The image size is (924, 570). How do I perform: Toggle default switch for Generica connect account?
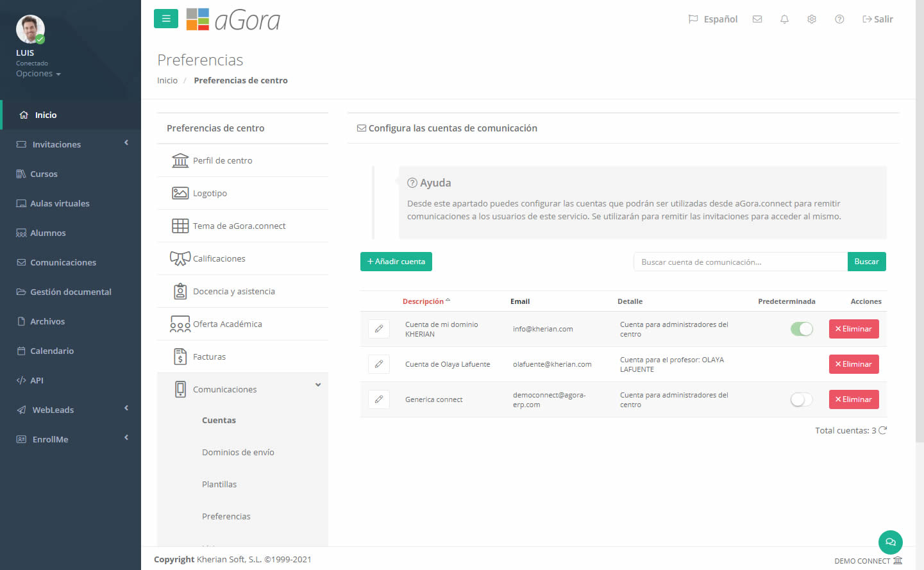pos(802,399)
